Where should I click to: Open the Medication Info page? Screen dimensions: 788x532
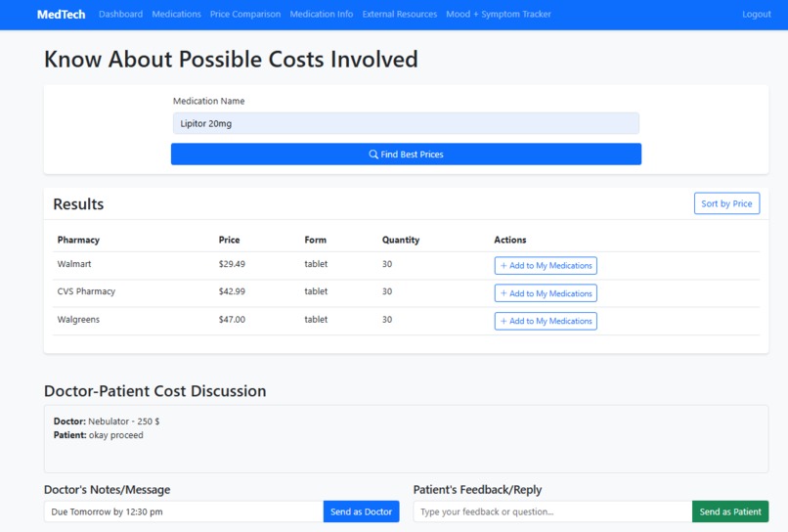(321, 14)
